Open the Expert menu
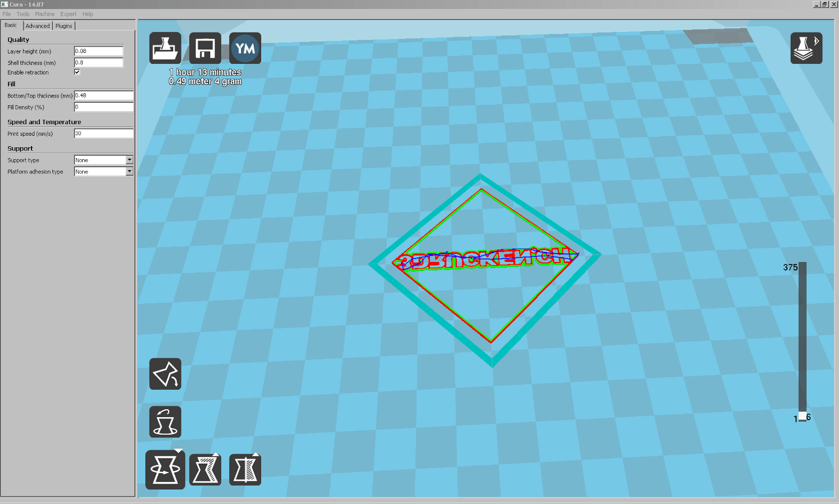The height and width of the screenshot is (504, 839). coord(68,14)
